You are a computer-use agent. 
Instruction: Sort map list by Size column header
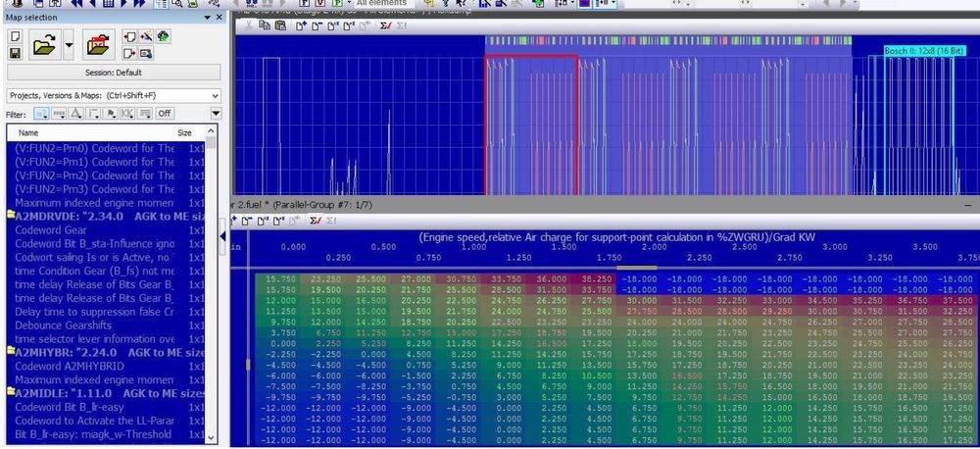click(185, 132)
